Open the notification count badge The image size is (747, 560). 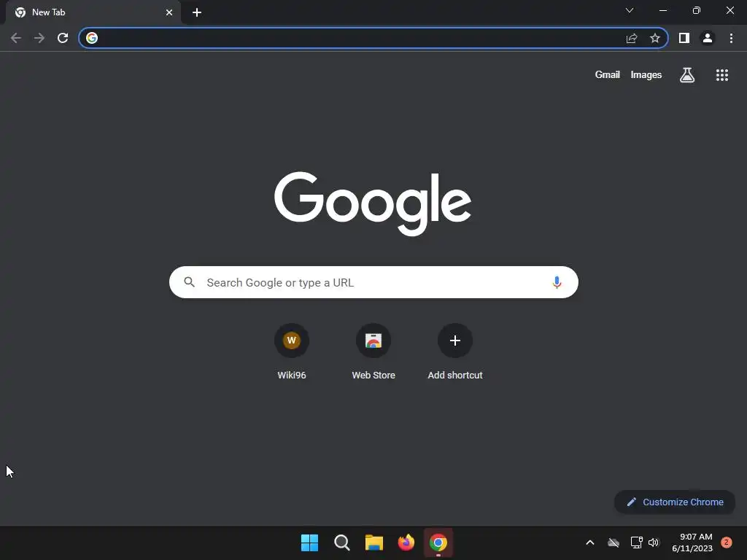tap(727, 542)
